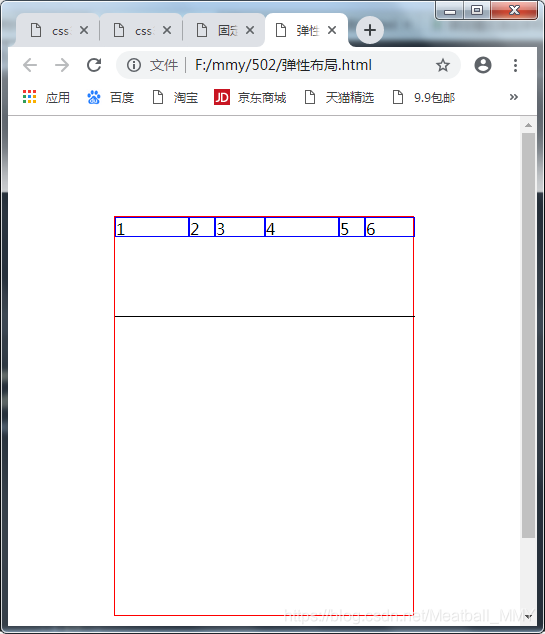Switch to the 固定 tab

(x=223, y=30)
